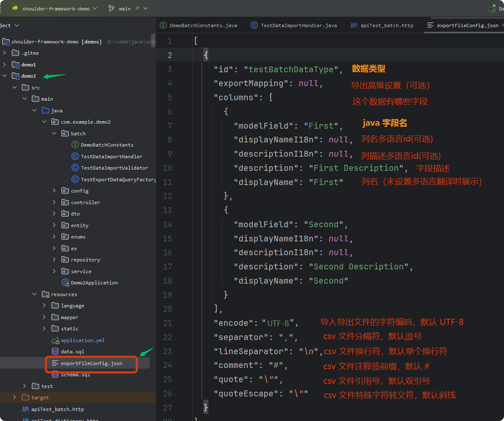The height and width of the screenshot is (421, 504).
Task: Expand the language folder
Action: point(44,306)
